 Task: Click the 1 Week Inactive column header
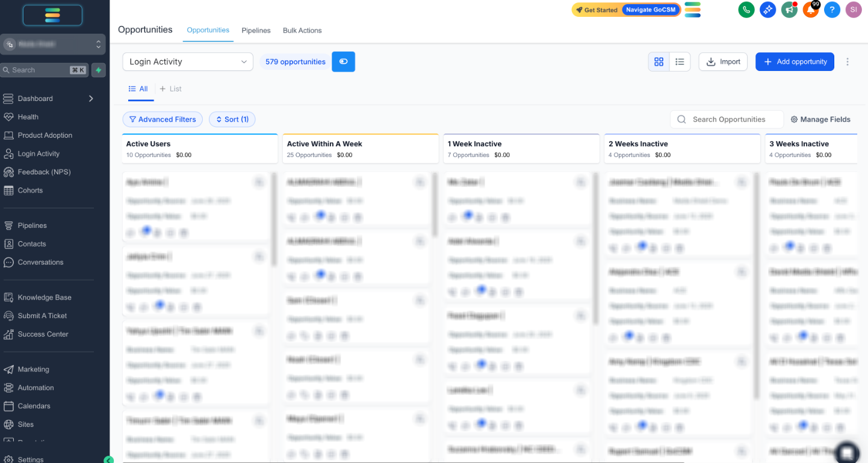[x=521, y=149]
